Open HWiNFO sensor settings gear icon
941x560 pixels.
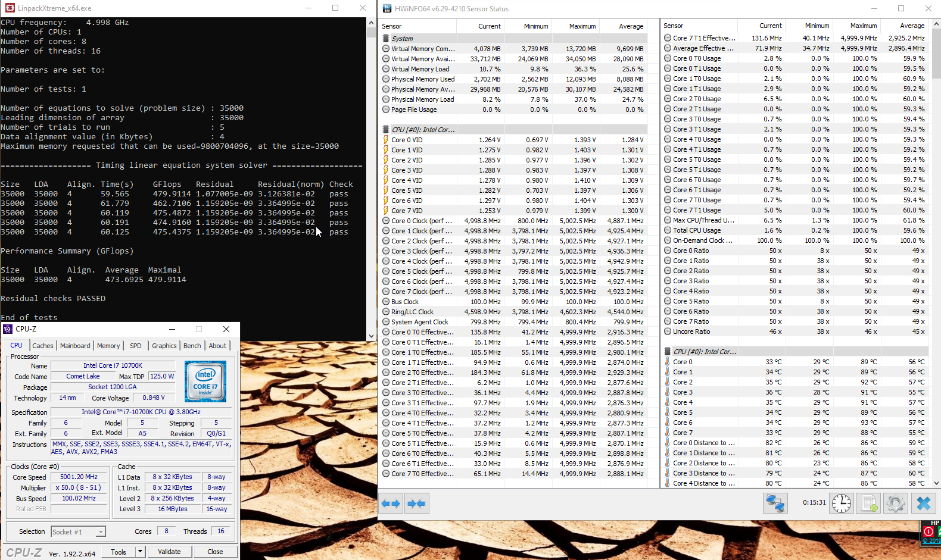(x=896, y=503)
